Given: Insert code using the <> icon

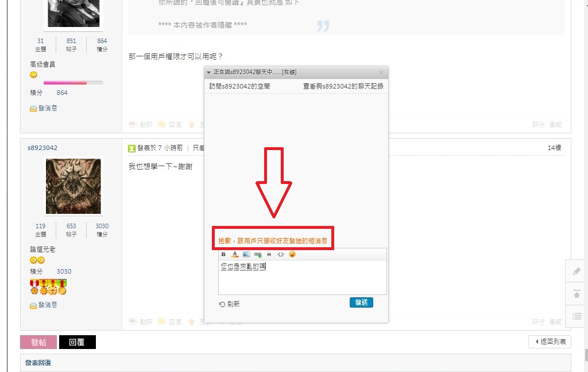Looking at the screenshot, I should [x=280, y=254].
